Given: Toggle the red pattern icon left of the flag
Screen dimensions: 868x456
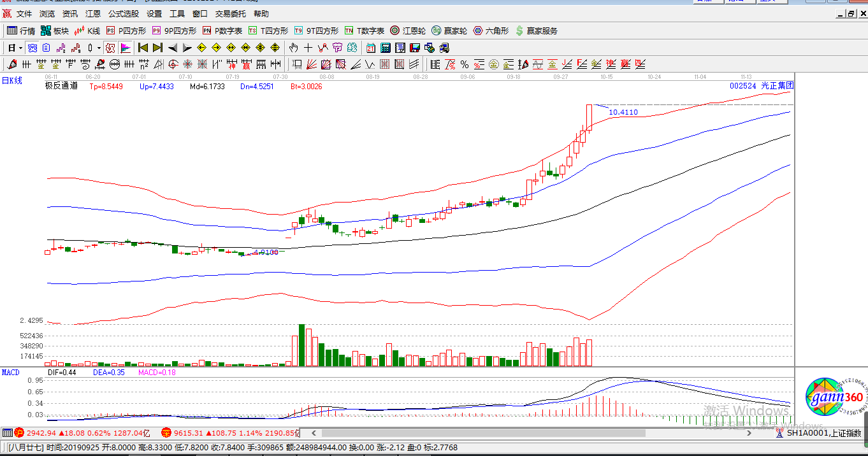Looking at the screenshot, I should point(110,48).
